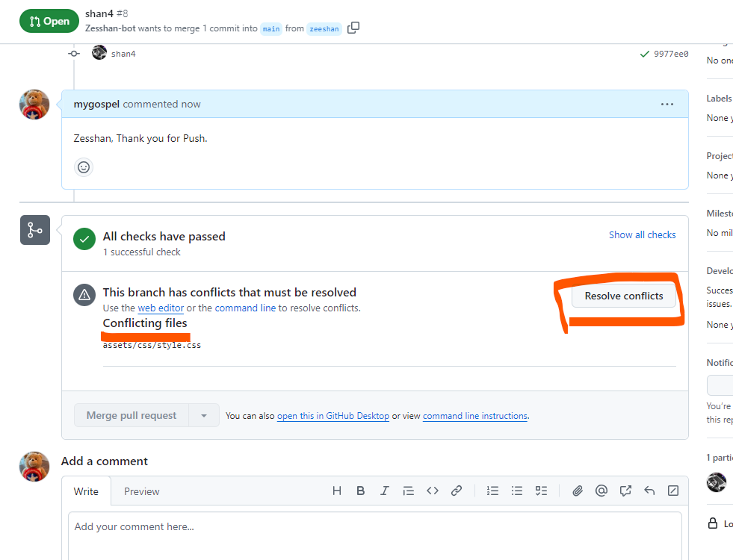Open commit hash 9977ee0
This screenshot has height=560, width=733.
click(671, 55)
